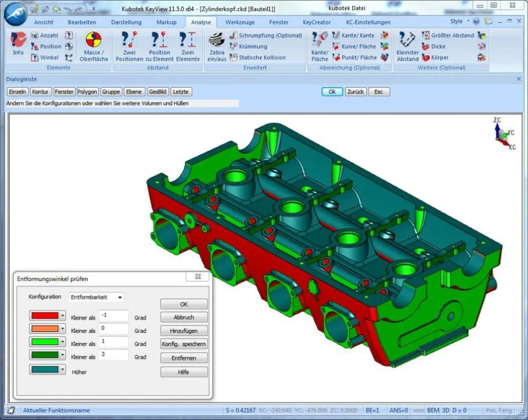
Task: Toggle Pos. Fang in status bar
Action: coord(499,410)
